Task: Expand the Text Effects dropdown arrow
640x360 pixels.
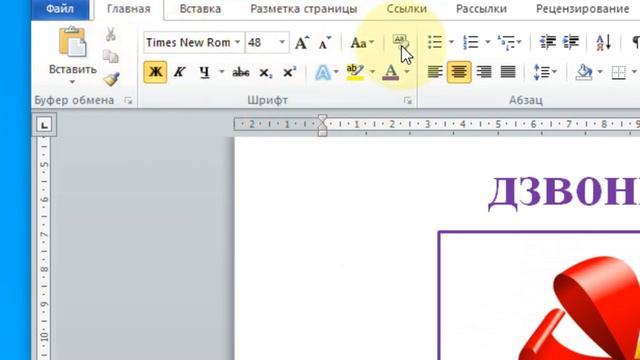Action: click(x=336, y=72)
